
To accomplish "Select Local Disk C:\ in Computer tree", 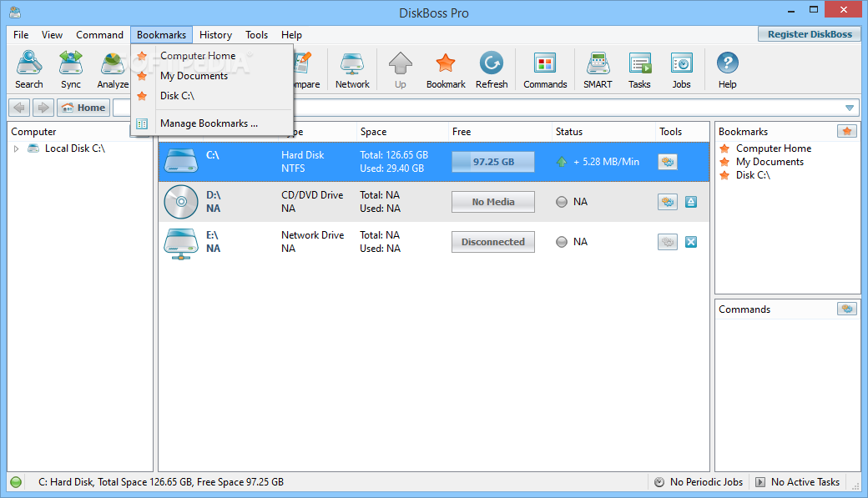I will coord(75,148).
